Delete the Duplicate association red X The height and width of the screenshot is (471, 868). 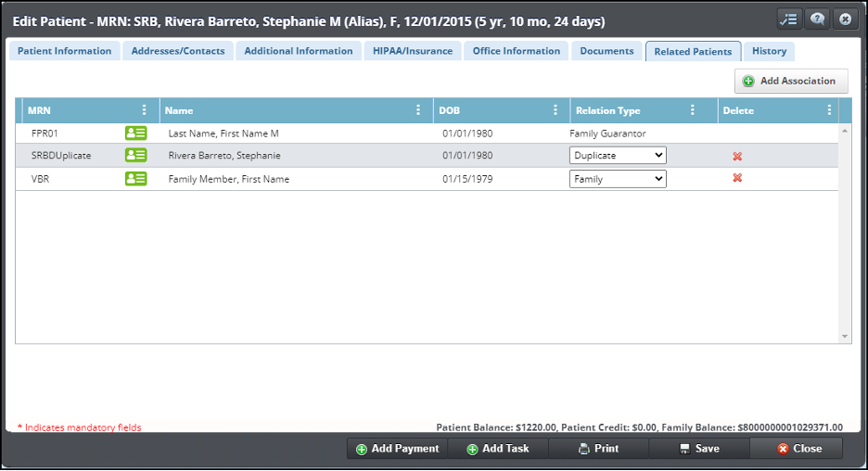pyautogui.click(x=737, y=157)
